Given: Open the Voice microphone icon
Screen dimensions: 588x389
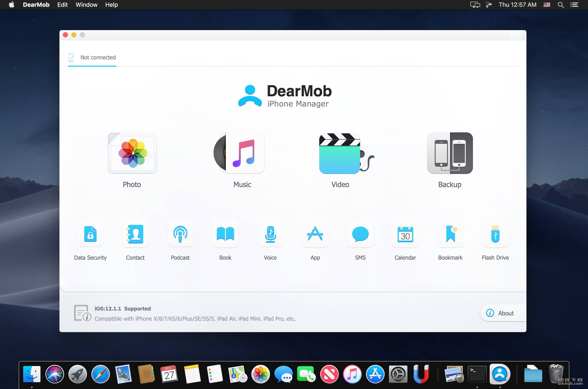Looking at the screenshot, I should [270, 234].
